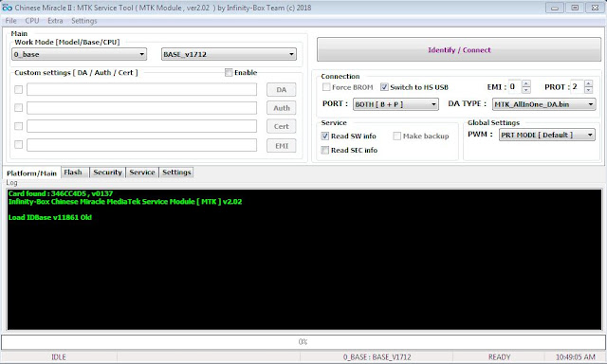The height and width of the screenshot is (364, 607).
Task: Maximize the Chinese Miracle II window
Action: pyautogui.click(x=575, y=8)
